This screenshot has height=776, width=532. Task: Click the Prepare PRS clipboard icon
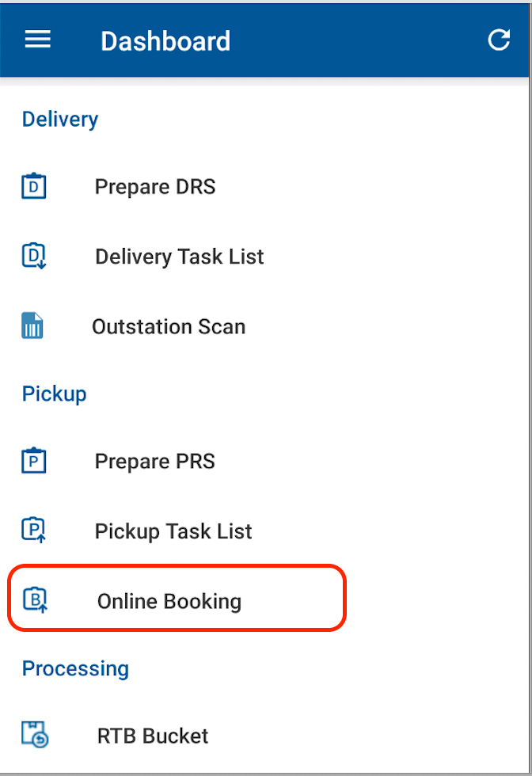[x=33, y=461]
